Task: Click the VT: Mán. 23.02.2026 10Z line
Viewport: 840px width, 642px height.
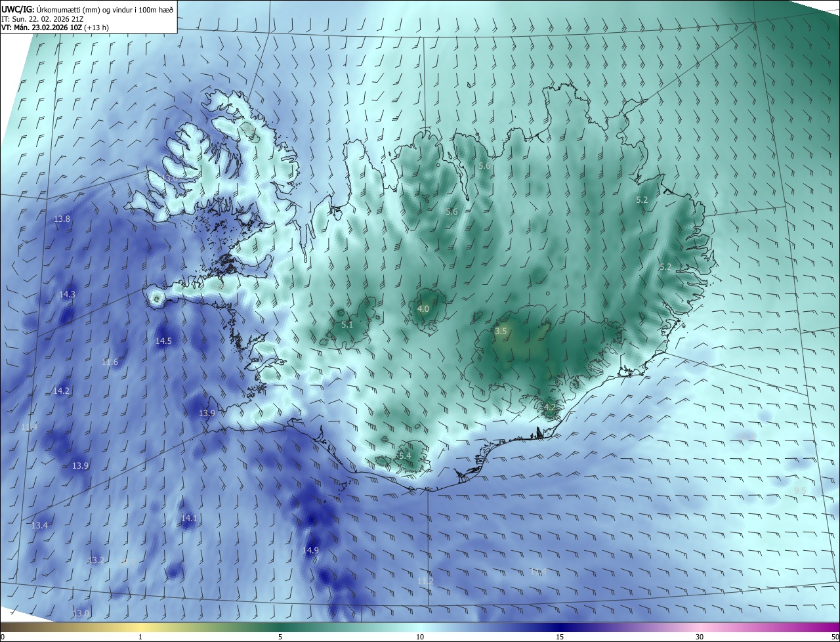Action: pyautogui.click(x=55, y=28)
